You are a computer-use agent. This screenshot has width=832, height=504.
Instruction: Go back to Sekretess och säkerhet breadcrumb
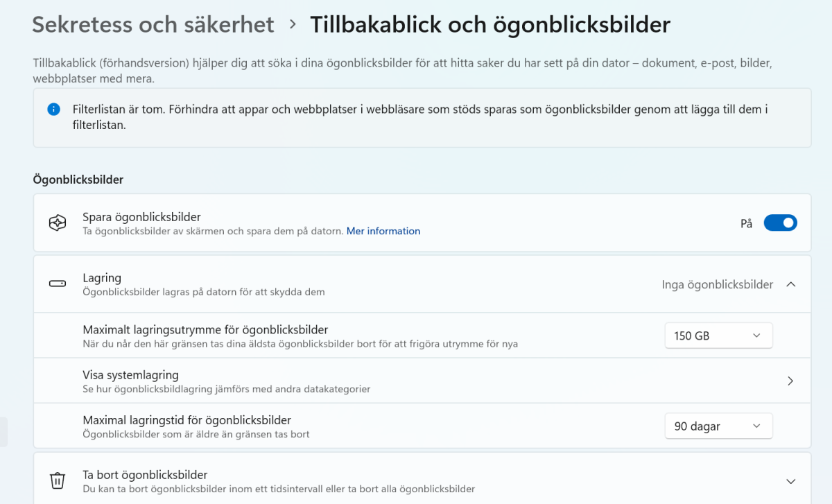[x=153, y=25]
